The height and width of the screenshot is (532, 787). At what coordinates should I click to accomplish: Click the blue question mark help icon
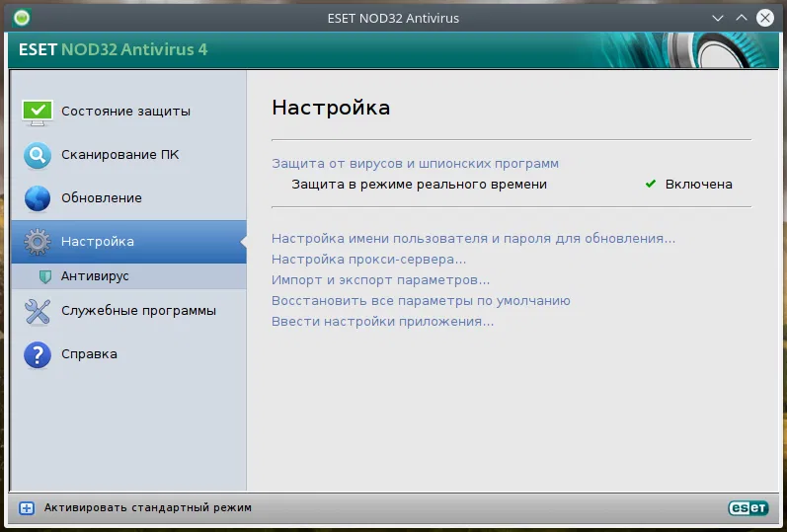pos(38,355)
